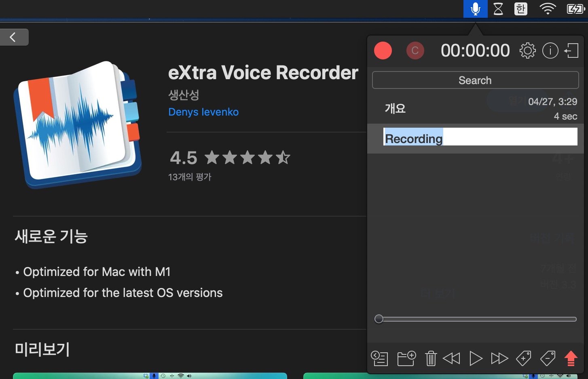Viewport: 588px width, 379px height.
Task: Start recording with the red record button
Action: coord(383,51)
